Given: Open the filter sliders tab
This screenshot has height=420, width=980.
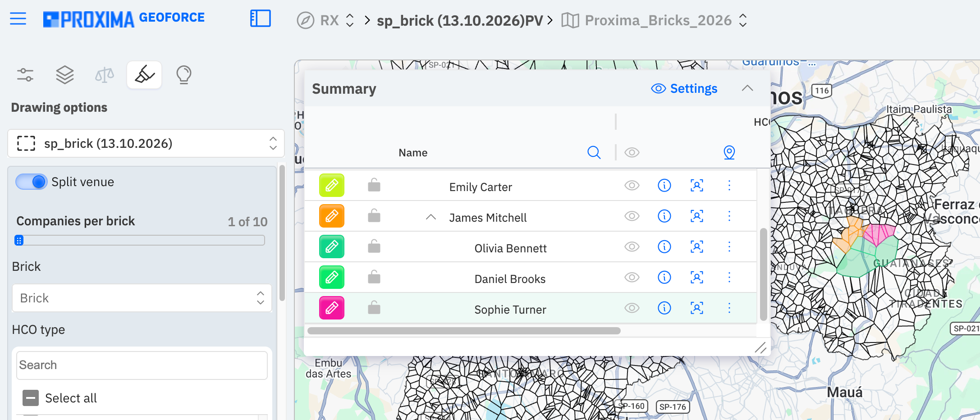Looking at the screenshot, I should [x=25, y=74].
